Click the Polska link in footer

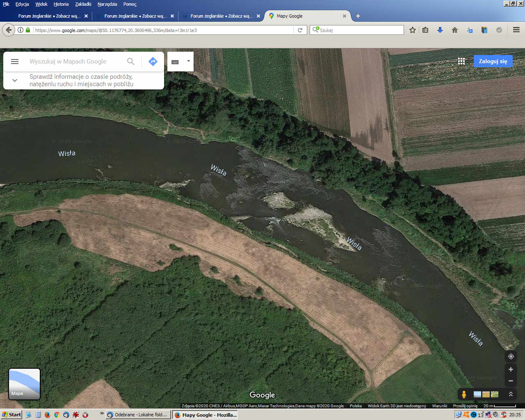[x=356, y=406]
